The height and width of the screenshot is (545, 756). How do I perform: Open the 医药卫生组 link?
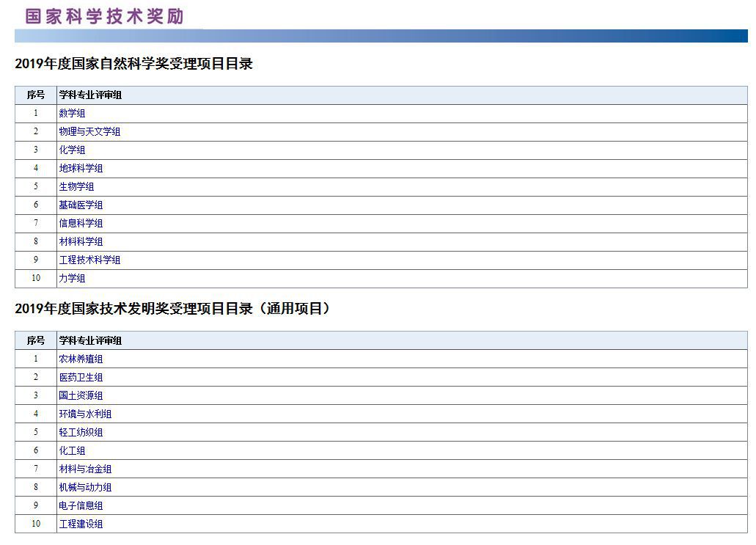[81, 378]
